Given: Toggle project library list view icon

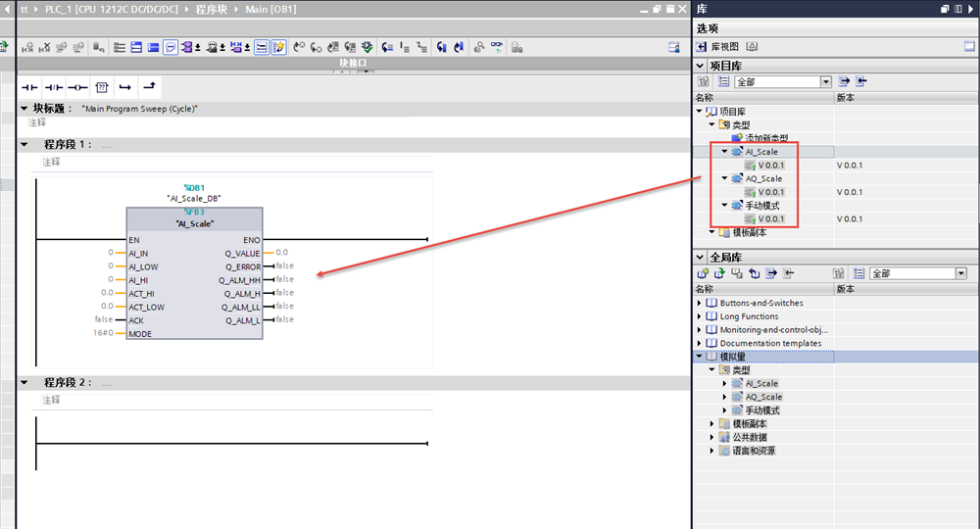Looking at the screenshot, I should [x=724, y=82].
